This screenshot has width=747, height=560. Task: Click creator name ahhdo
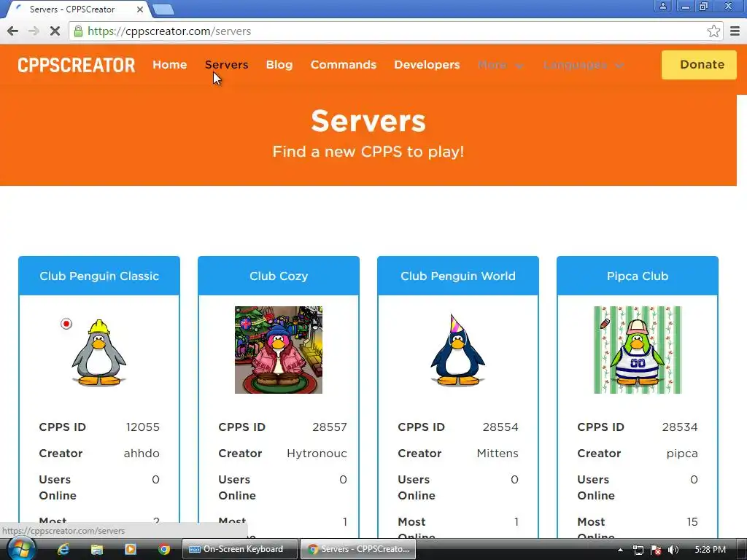[x=142, y=454]
